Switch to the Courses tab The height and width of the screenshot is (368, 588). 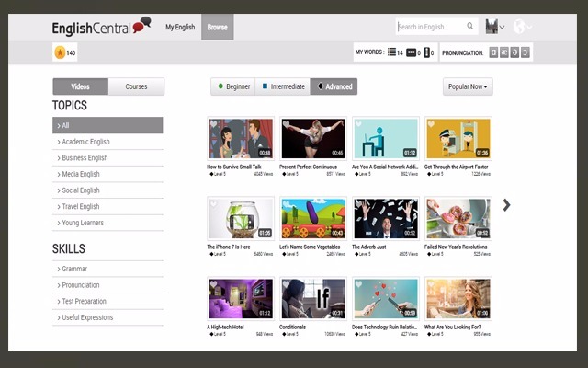point(136,86)
